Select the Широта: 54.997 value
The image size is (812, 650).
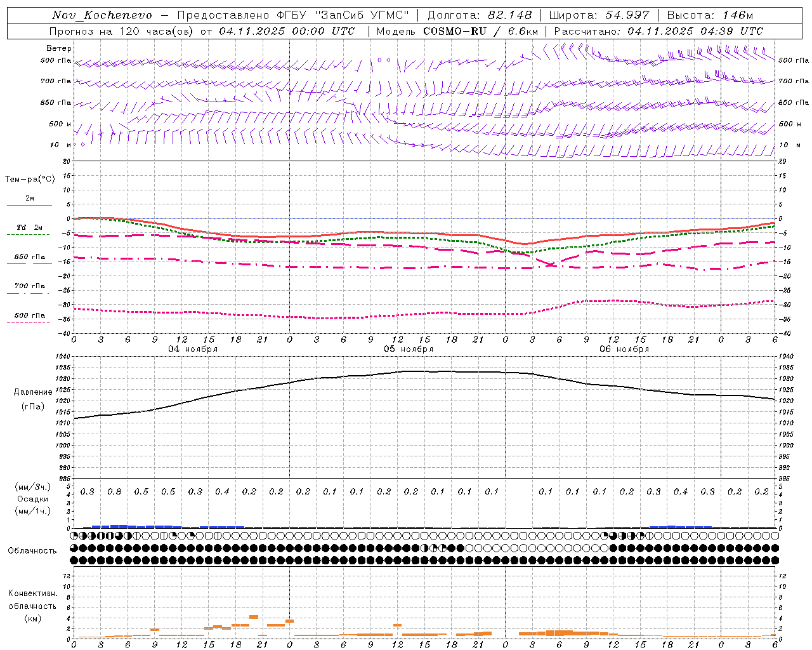(599, 15)
